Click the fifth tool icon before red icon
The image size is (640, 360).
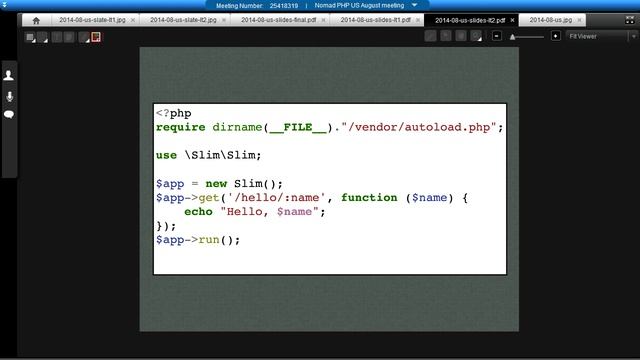pos(84,38)
